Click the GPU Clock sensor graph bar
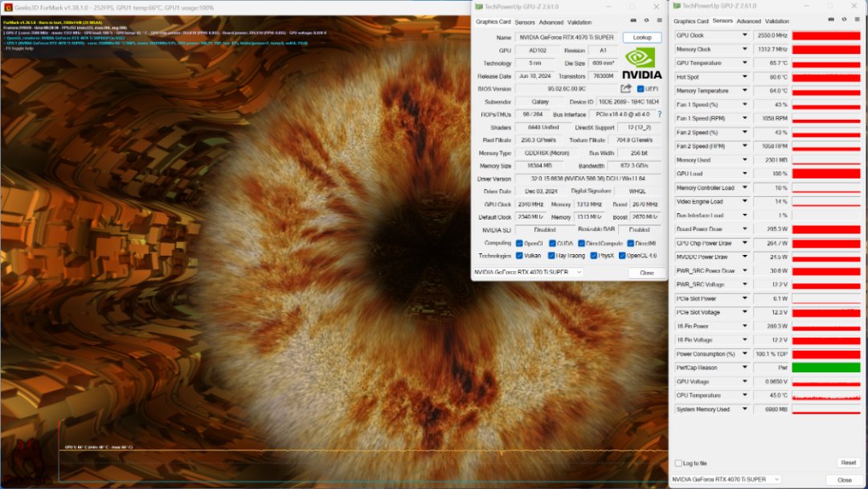 click(826, 35)
